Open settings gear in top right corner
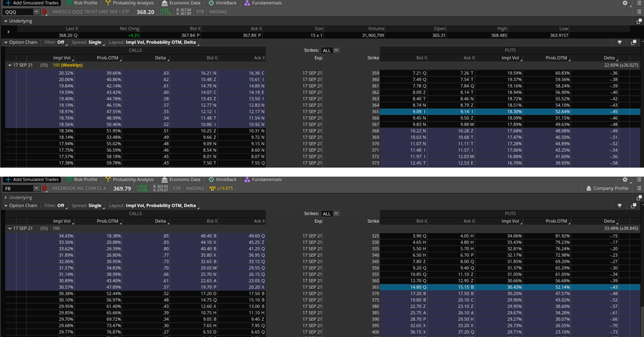This screenshot has height=337, width=644. pyautogui.click(x=625, y=3)
